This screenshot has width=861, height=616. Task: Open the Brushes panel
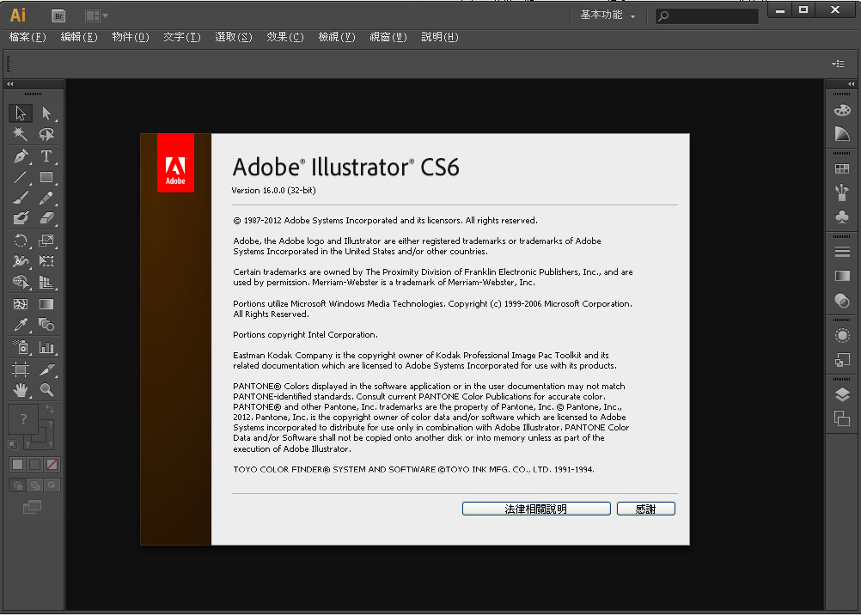coord(842,192)
